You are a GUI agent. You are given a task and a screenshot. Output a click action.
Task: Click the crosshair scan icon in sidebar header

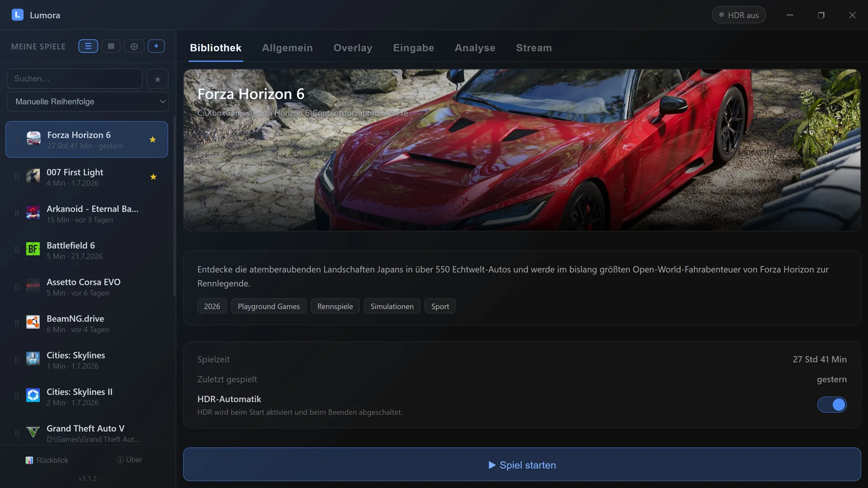pos(134,46)
